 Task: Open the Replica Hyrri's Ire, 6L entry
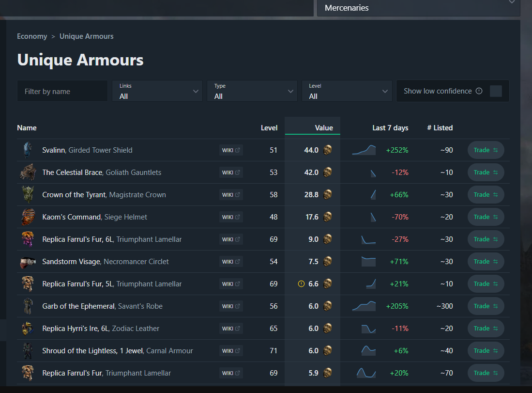100,329
